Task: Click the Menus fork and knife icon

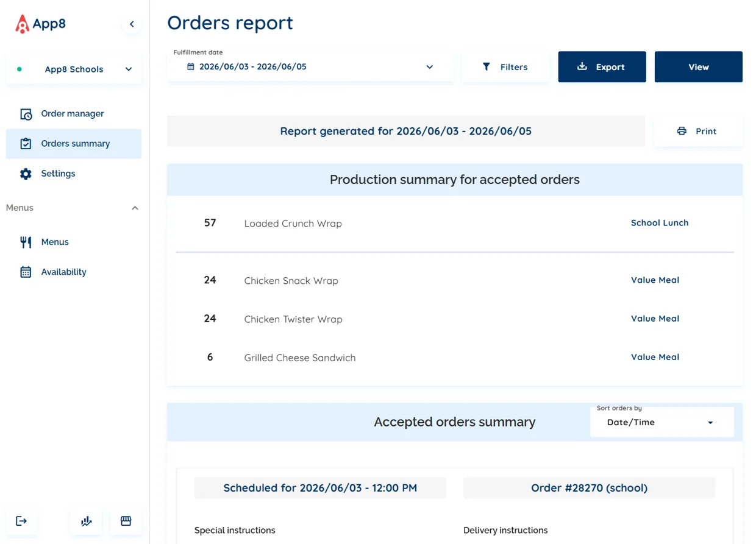Action: (x=26, y=242)
